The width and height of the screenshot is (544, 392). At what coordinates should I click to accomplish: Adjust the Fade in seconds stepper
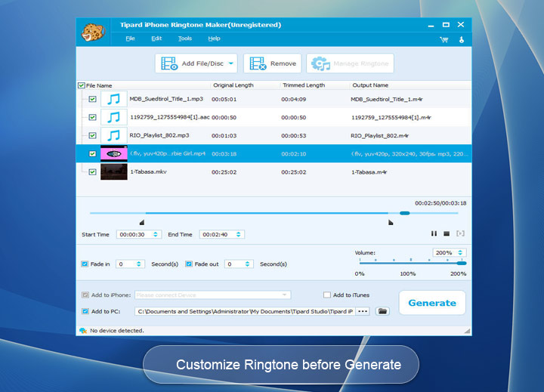click(x=138, y=264)
